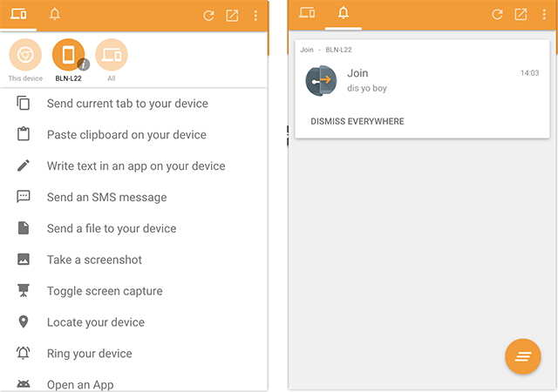The height and width of the screenshot is (392, 558).
Task: Click notification message 'dis yo boy'
Action: click(367, 88)
